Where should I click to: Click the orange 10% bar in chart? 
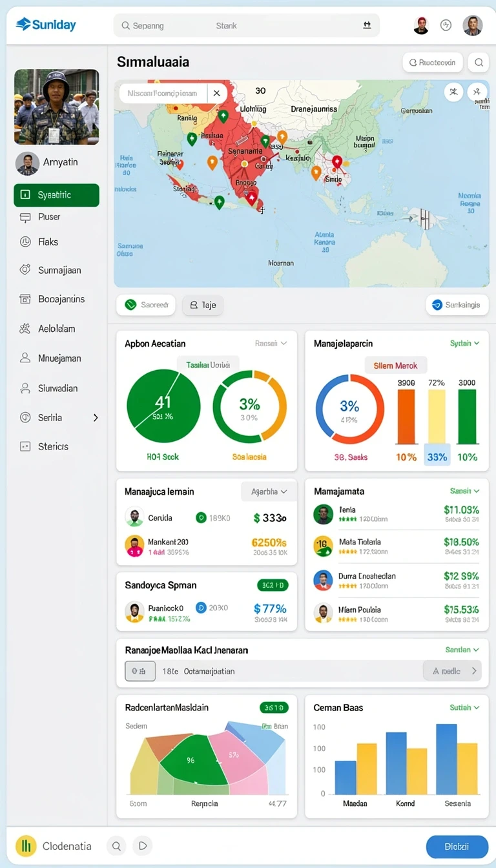(x=406, y=417)
